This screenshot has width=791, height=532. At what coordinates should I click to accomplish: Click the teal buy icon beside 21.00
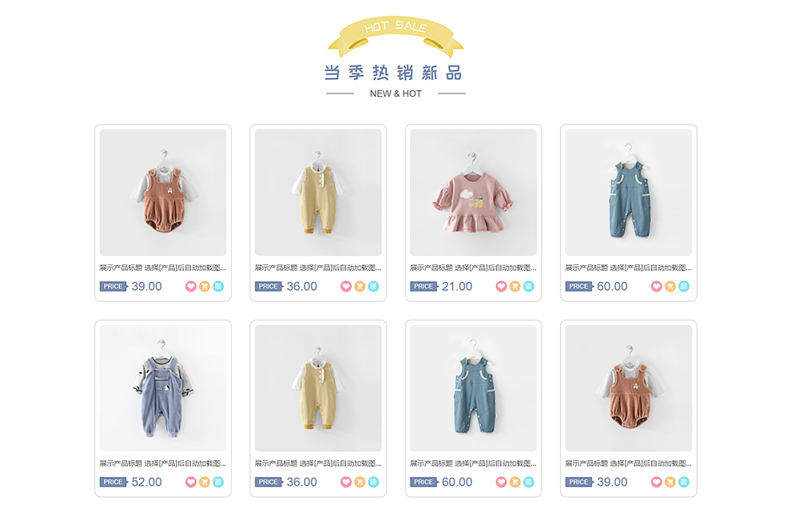528,287
